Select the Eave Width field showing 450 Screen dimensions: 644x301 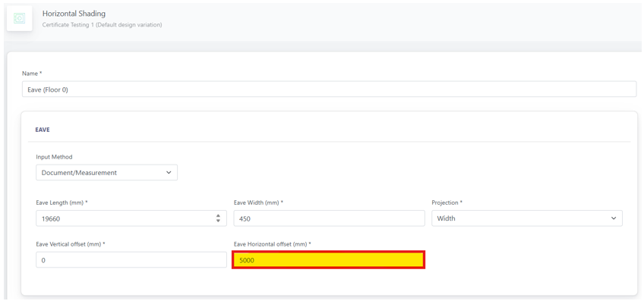coord(329,218)
